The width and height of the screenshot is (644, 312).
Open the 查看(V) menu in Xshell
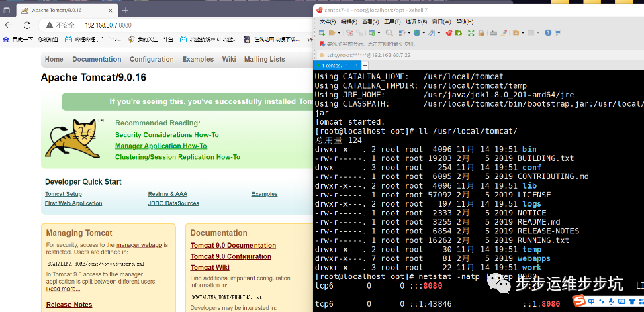[x=371, y=21]
